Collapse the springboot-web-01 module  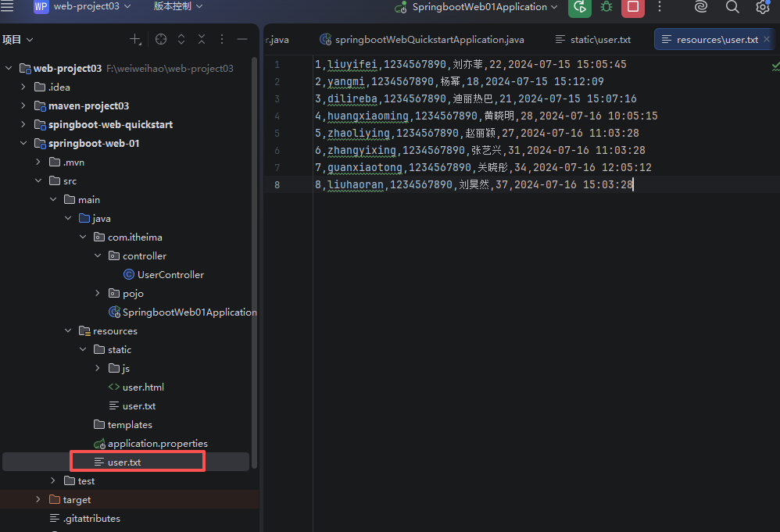click(x=23, y=143)
